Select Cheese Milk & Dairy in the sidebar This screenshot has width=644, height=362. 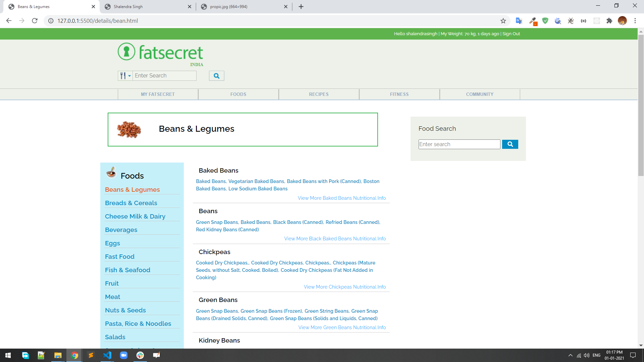point(135,217)
